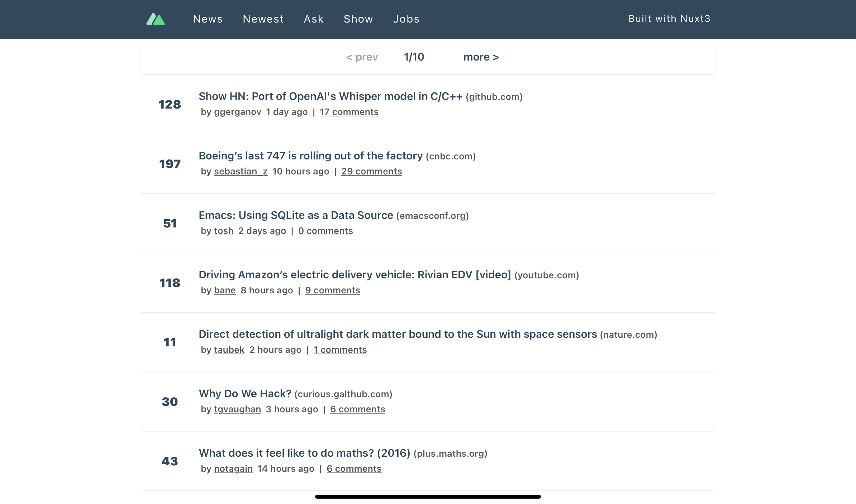The image size is (856, 504).
Task: Open the dark matter detection article
Action: pyautogui.click(x=398, y=334)
